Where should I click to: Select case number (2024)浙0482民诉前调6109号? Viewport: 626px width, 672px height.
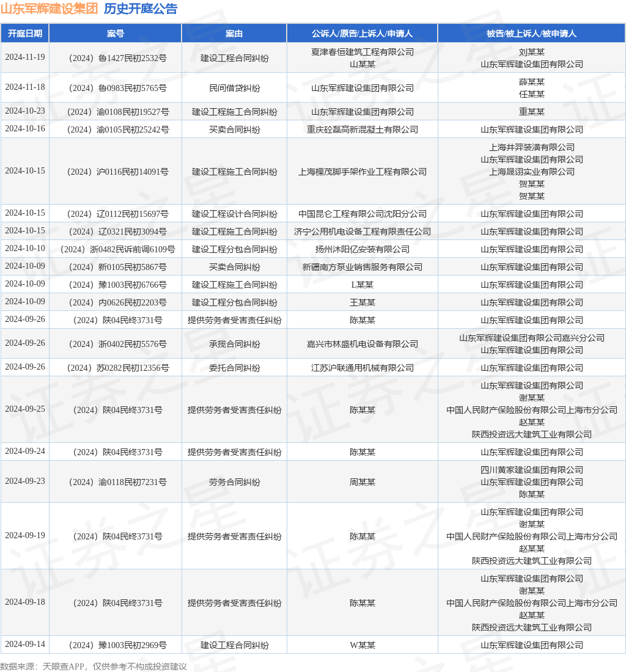(x=117, y=249)
